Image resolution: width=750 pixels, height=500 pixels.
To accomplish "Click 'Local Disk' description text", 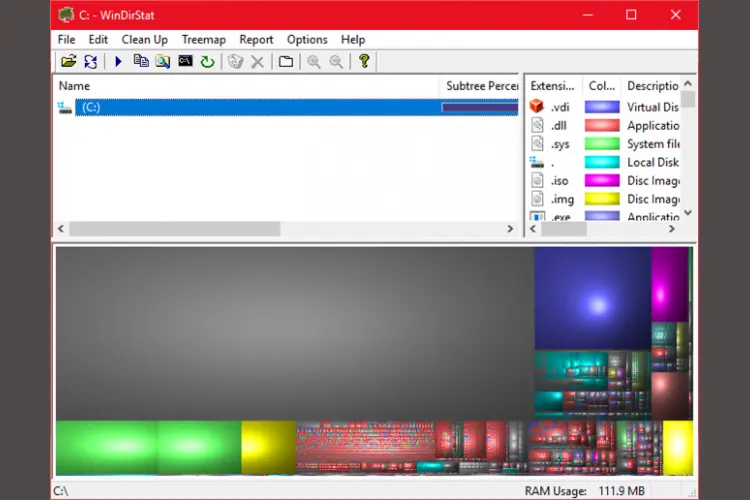I will tap(653, 162).
